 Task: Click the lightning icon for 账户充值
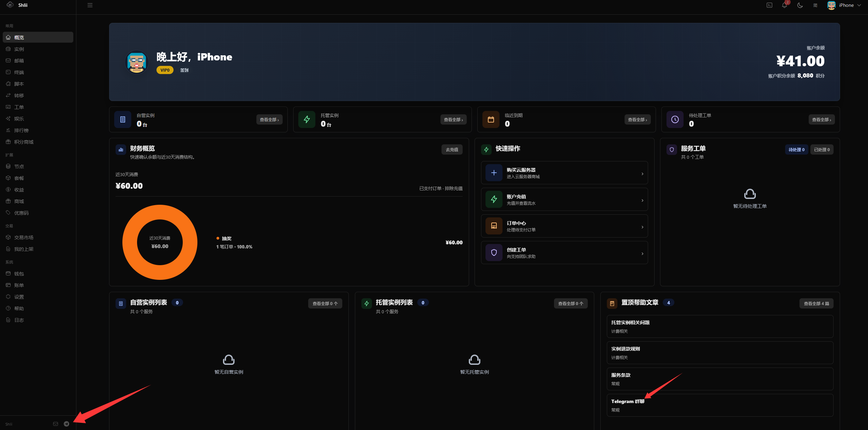[x=494, y=199]
